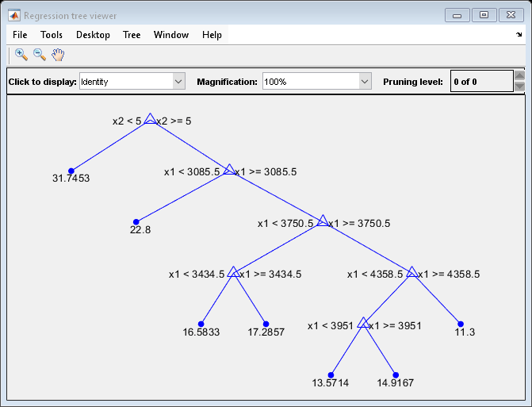Click branch node triangle for x1 < 3085.5
This screenshot has height=407, width=532.
229,170
